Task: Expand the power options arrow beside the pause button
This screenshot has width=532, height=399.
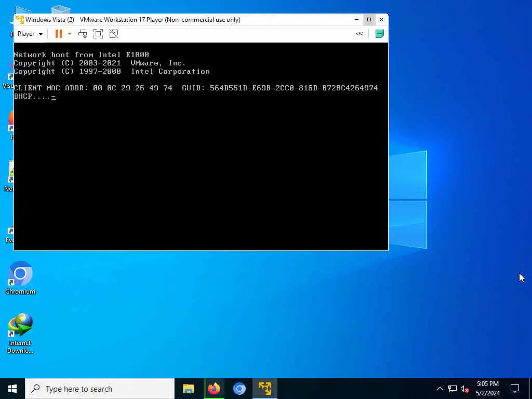Action: point(70,34)
